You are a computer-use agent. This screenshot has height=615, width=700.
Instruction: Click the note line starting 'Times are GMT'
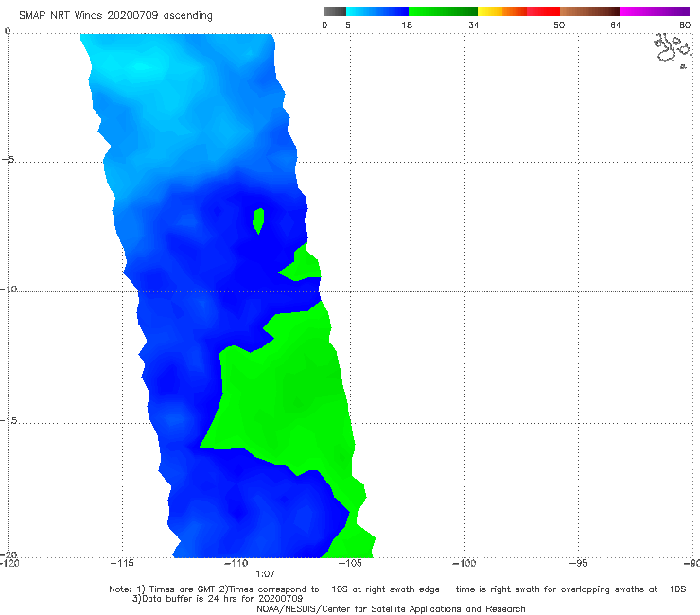click(397, 589)
